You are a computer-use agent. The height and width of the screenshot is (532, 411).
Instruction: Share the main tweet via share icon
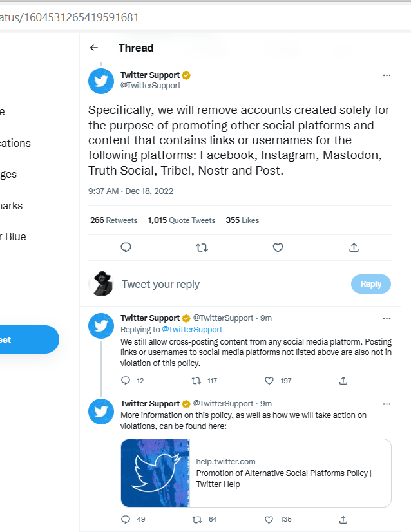point(354,247)
